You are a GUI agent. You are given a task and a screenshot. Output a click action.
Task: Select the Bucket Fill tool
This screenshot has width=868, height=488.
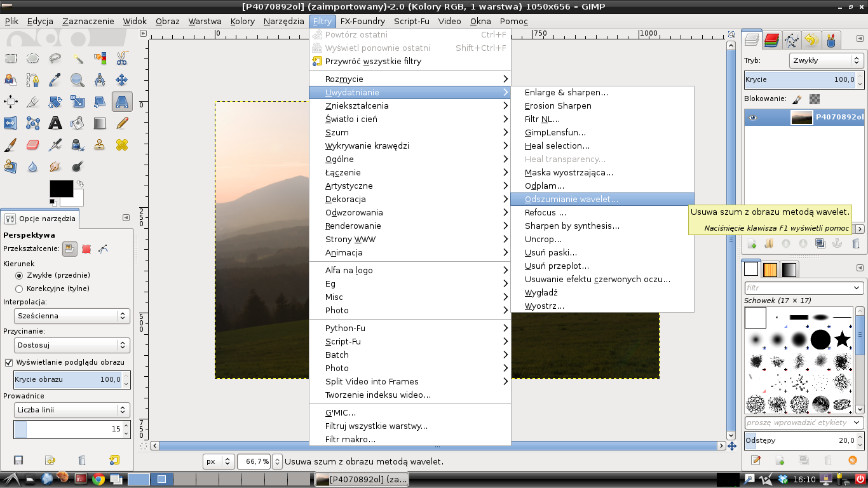click(78, 123)
